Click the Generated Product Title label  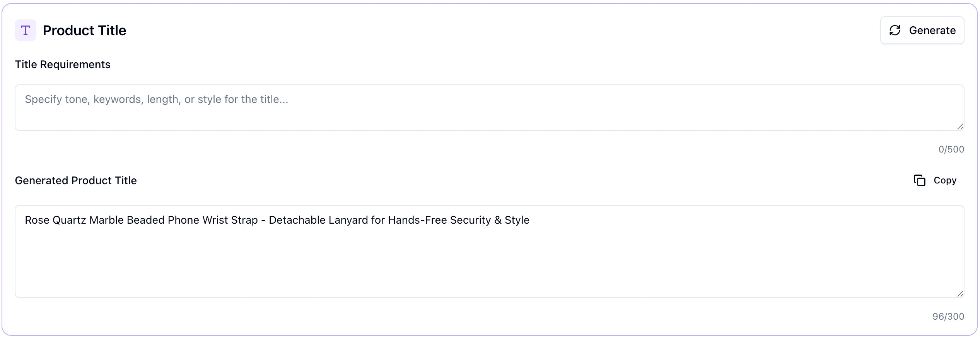pyautogui.click(x=76, y=180)
